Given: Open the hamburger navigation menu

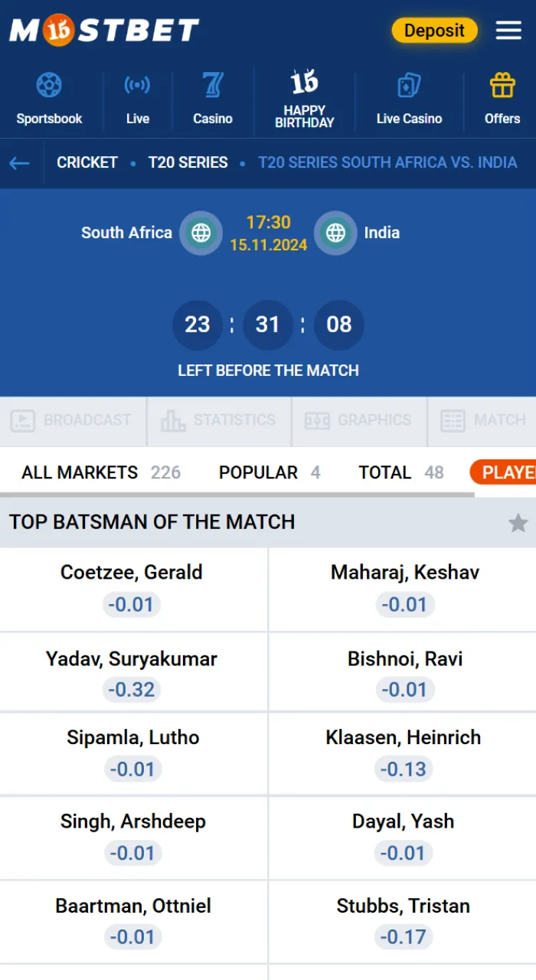Looking at the screenshot, I should 508,31.
